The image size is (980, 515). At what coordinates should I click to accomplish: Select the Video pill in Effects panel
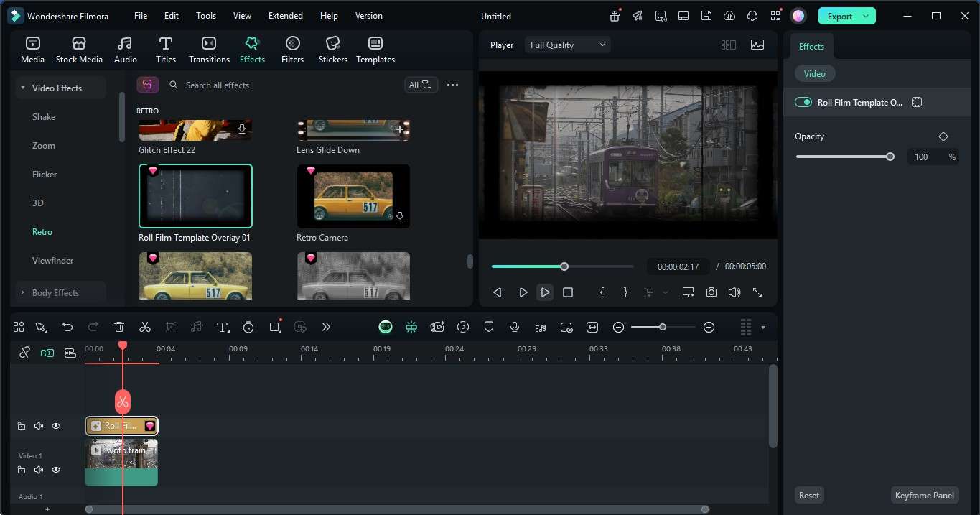[x=814, y=74]
